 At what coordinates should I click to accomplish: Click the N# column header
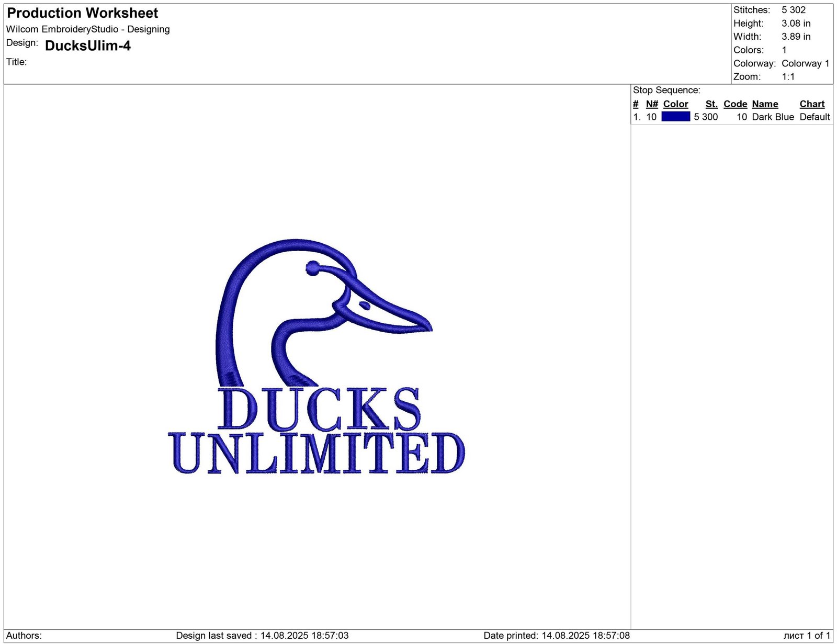(x=652, y=104)
